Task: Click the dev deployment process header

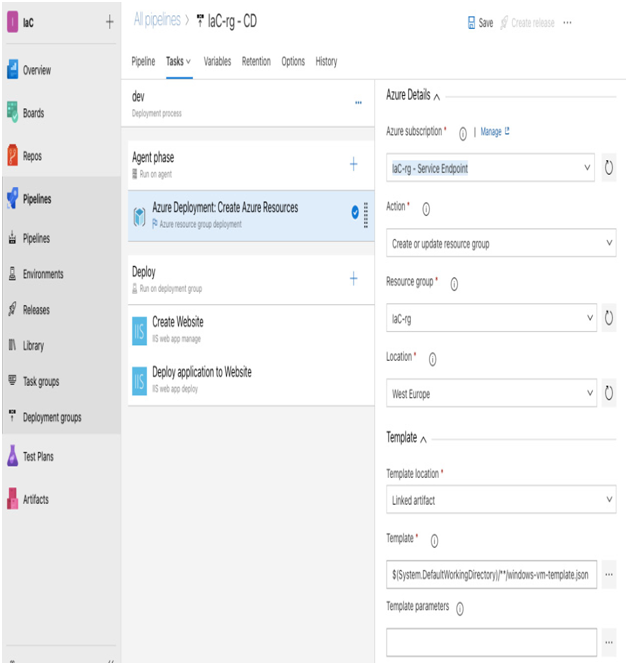Action: coord(248,103)
